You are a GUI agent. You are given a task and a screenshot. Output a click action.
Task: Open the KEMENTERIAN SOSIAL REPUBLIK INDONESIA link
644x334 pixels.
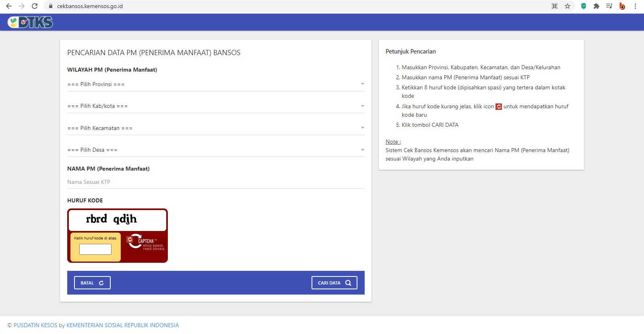(123, 325)
